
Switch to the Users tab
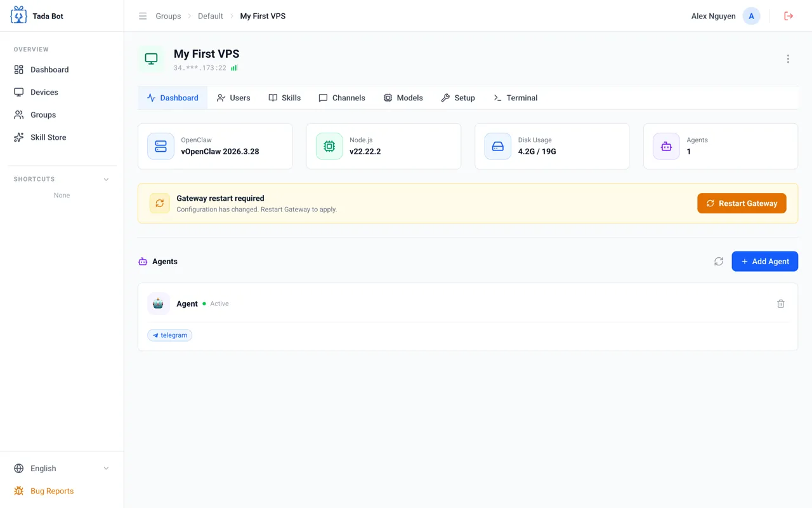[233, 98]
